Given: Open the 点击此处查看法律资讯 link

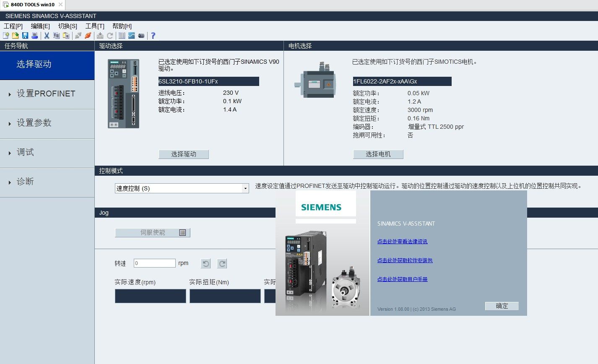Looking at the screenshot, I should (403, 242).
